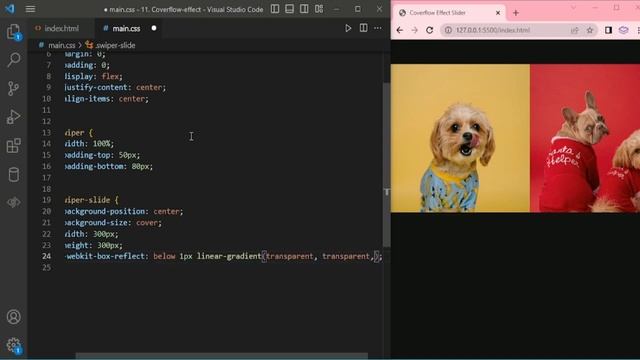Screen dimensions: 640x360
Task: Open the customize layout icon
Action: click(x=319, y=9)
